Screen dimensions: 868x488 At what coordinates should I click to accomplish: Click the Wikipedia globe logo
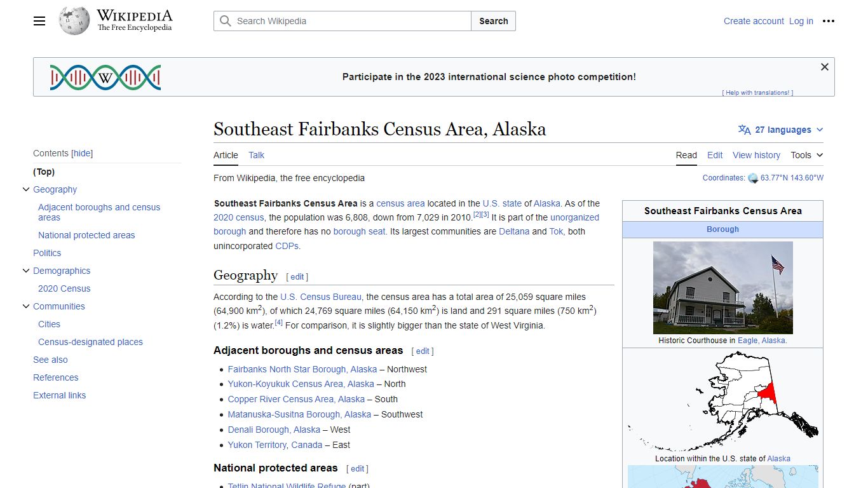(74, 21)
